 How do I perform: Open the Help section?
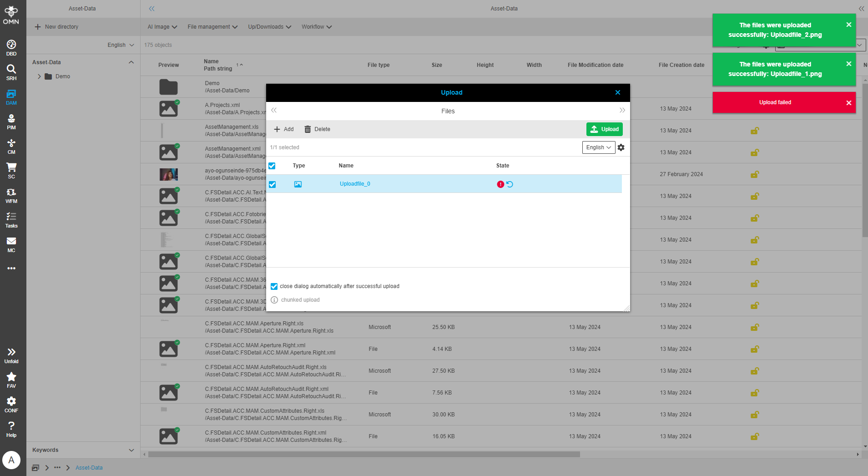click(x=11, y=429)
